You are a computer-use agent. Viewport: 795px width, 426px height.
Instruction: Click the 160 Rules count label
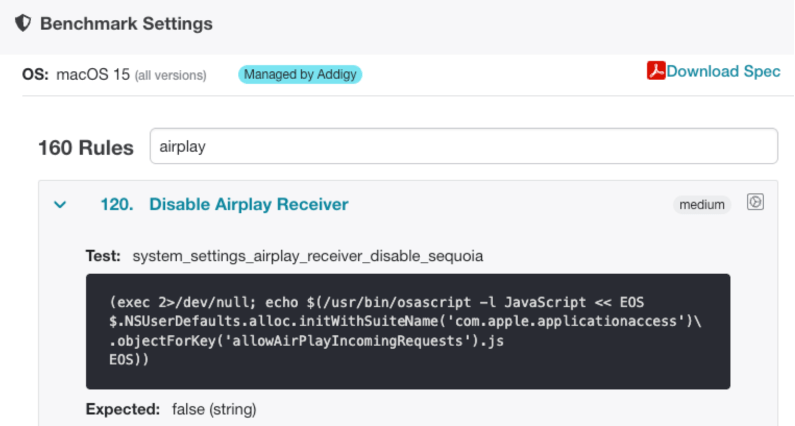[x=86, y=148]
